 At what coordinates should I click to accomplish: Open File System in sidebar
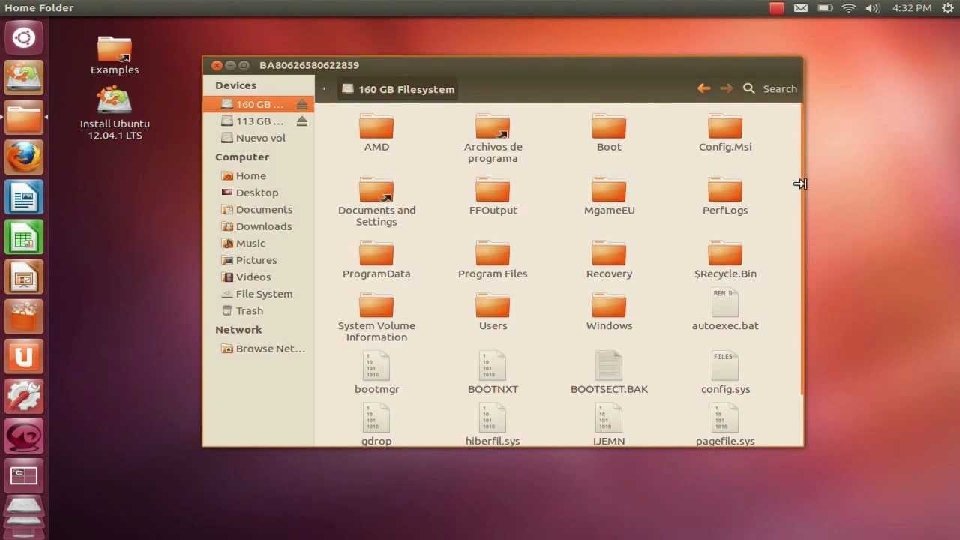[258, 294]
